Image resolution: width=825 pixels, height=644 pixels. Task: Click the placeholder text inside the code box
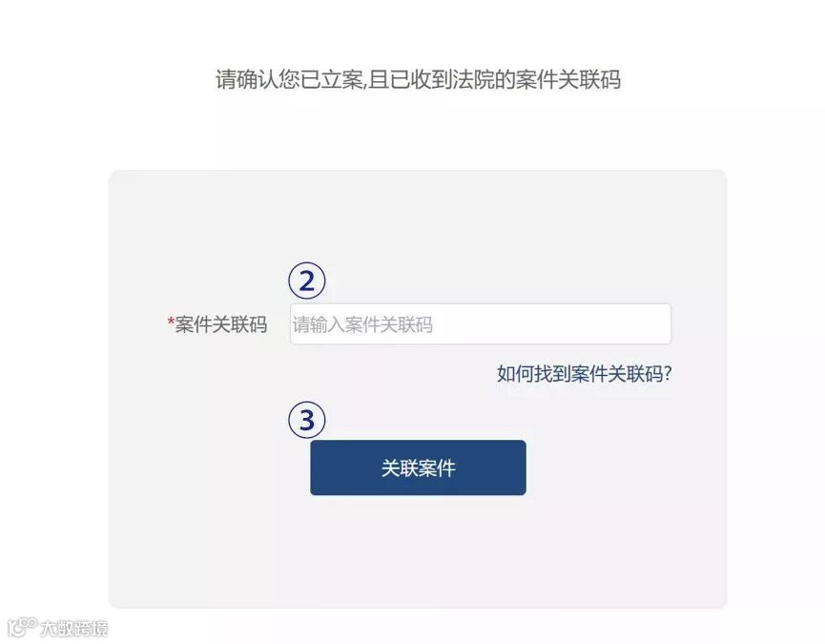[362, 324]
